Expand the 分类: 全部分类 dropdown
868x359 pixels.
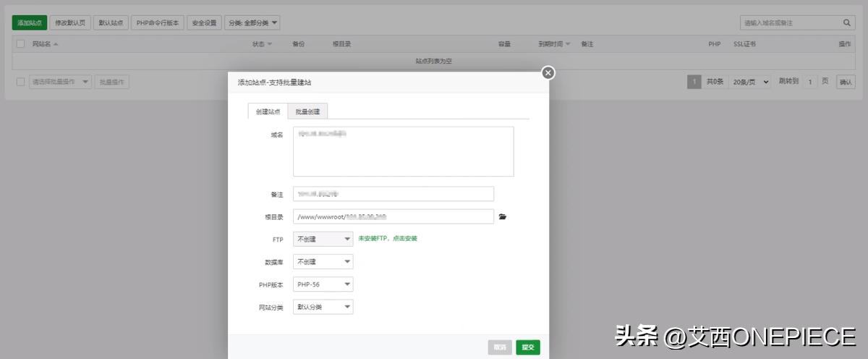252,22
